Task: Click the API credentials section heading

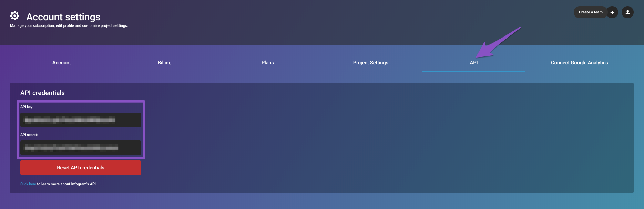Action: click(x=42, y=93)
